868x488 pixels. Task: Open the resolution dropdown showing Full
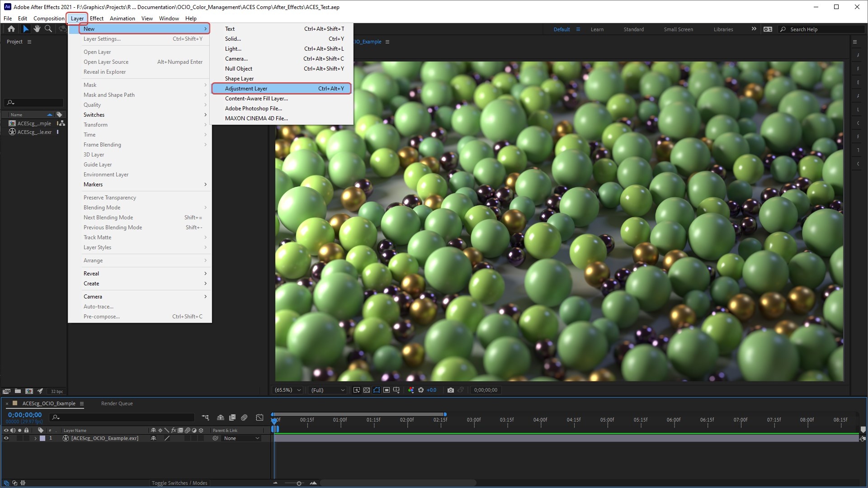(328, 390)
